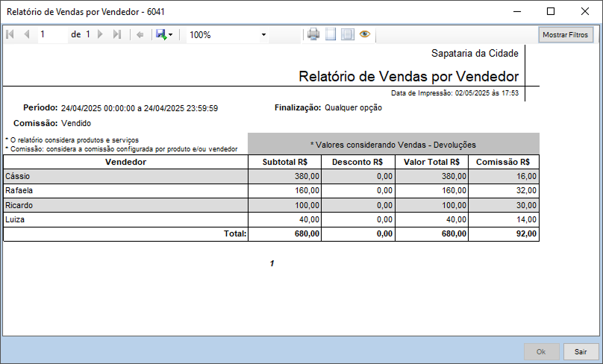Viewport: 603px width, 364px height.
Task: Maximize the report window
Action: click(x=551, y=11)
